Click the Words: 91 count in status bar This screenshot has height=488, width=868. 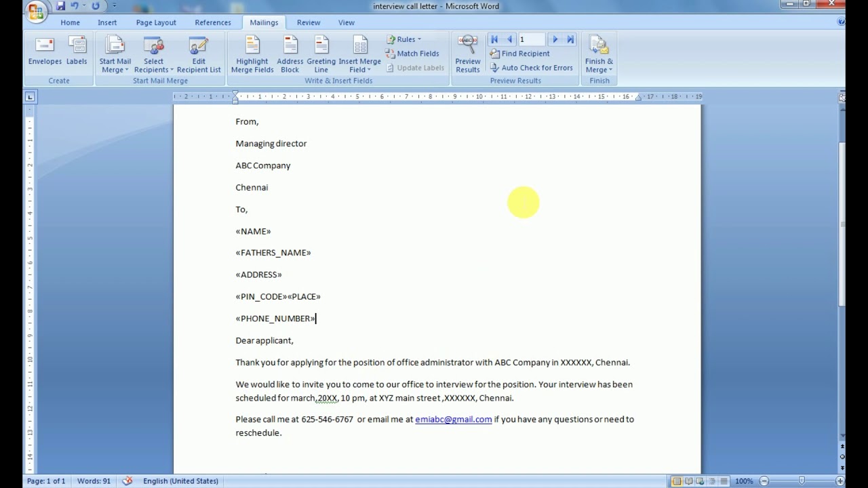[94, 481]
